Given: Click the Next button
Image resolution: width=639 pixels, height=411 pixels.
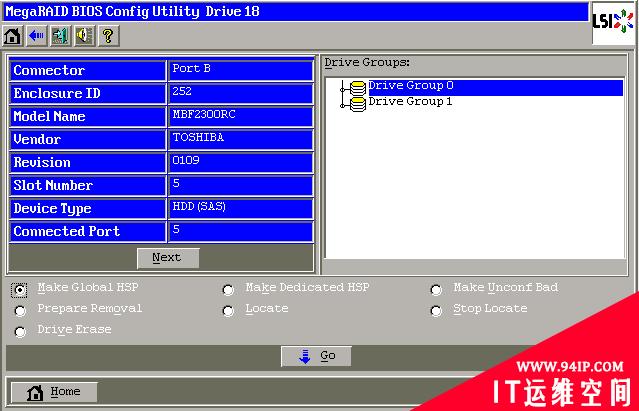Looking at the screenshot, I should point(168,258).
